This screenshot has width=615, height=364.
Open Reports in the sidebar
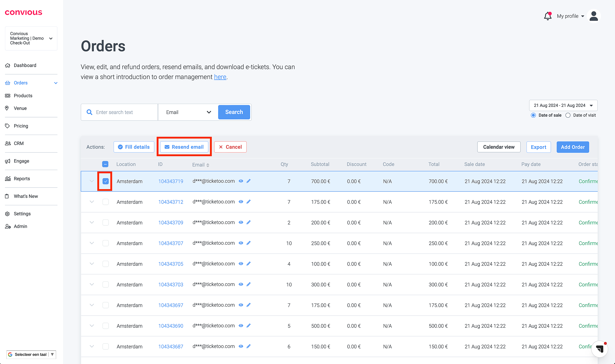[x=22, y=179]
